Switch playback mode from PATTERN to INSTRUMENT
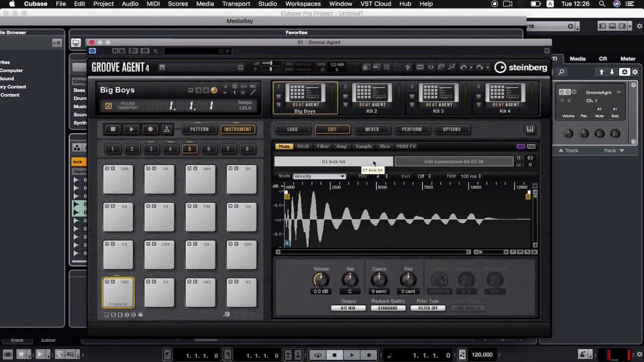644x362 pixels. point(237,129)
